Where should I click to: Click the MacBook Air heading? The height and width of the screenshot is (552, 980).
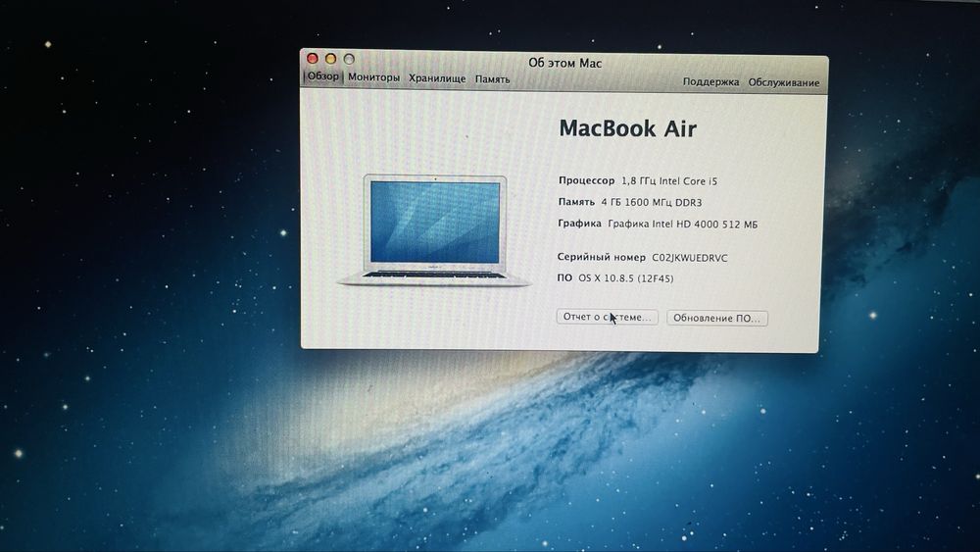[627, 128]
